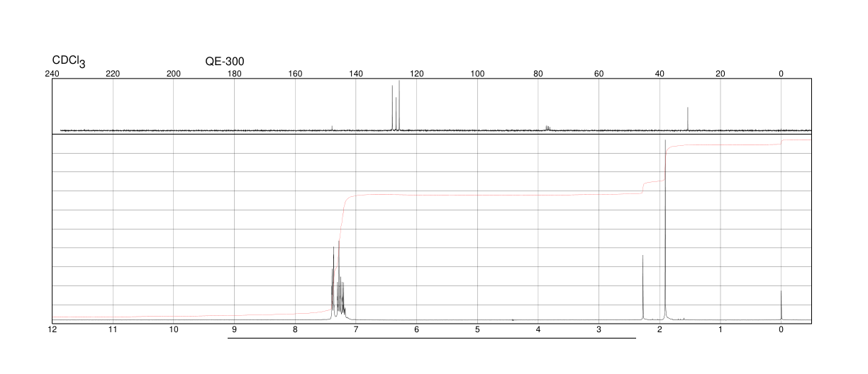Click the 11 ppm label on proton scale

pos(113,329)
